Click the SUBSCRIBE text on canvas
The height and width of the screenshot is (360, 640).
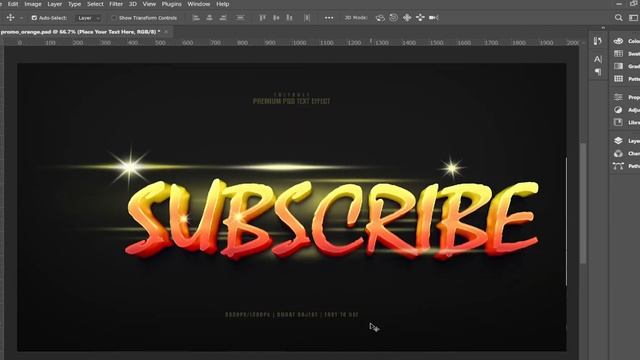coord(332,219)
